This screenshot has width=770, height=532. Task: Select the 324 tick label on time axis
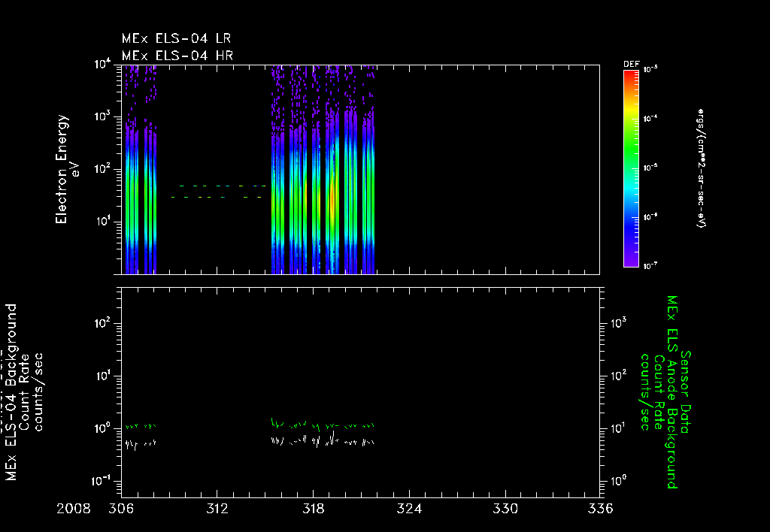[x=409, y=509]
